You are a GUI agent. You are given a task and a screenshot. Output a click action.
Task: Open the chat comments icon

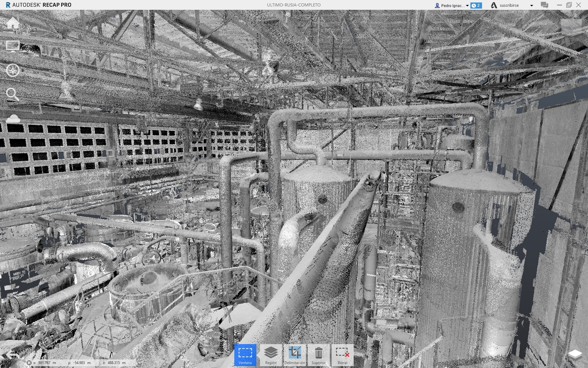click(x=544, y=5)
